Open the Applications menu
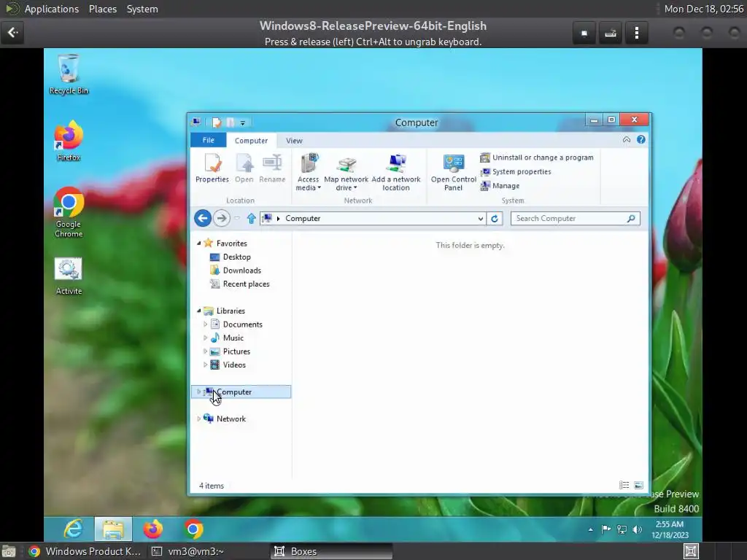Screen dimensions: 747x560 [52, 9]
